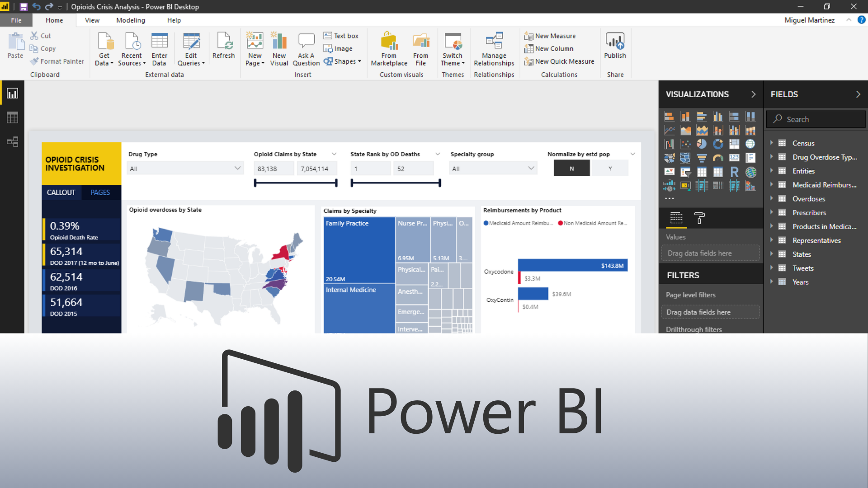The height and width of the screenshot is (488, 868).
Task: Set Normalize by estd pop to Y
Action: [x=610, y=169]
